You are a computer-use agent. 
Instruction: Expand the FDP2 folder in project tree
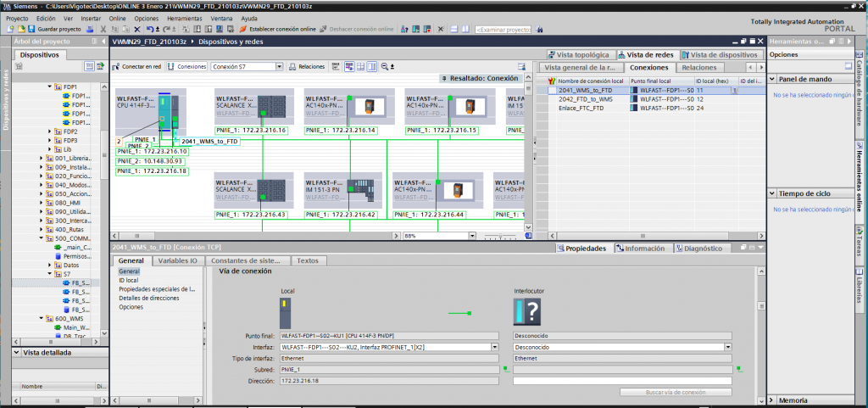tap(49, 131)
